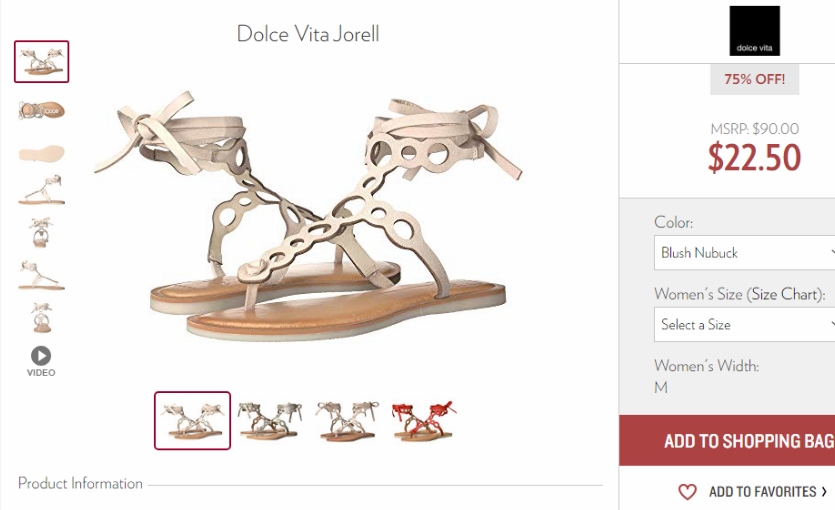
Task: Open the back-view sandal thumbnail
Action: pyautogui.click(x=42, y=318)
